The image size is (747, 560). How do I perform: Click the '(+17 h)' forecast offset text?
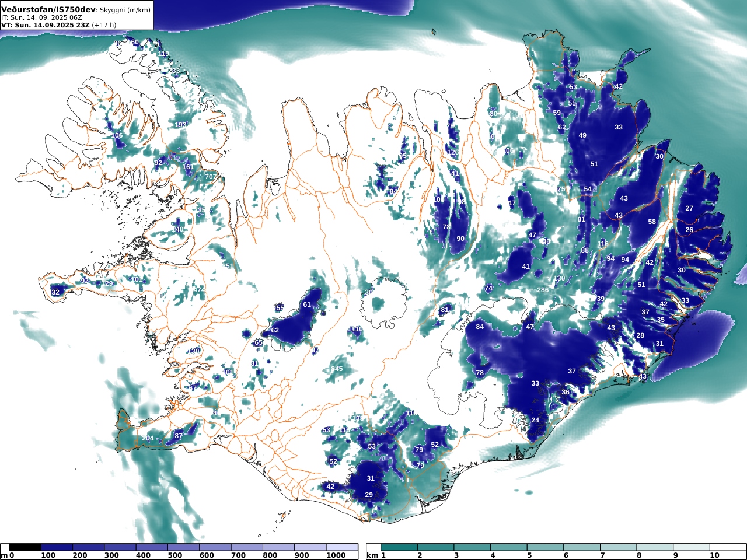pos(104,25)
